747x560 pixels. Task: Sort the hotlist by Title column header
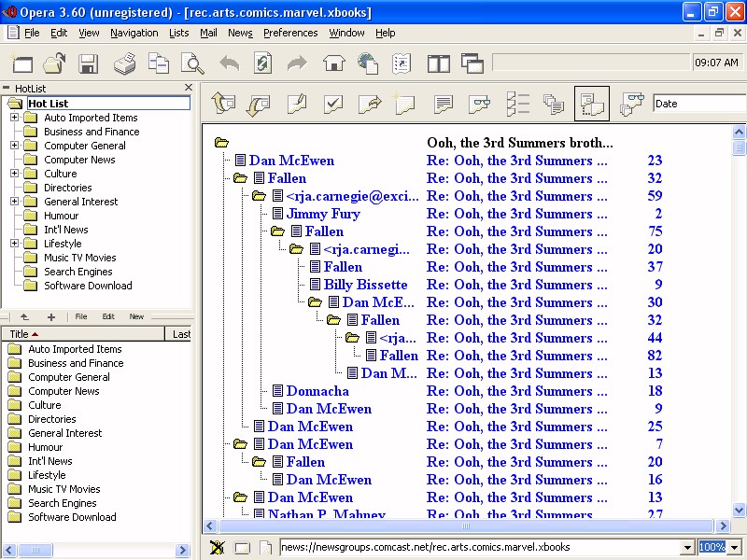pos(83,334)
